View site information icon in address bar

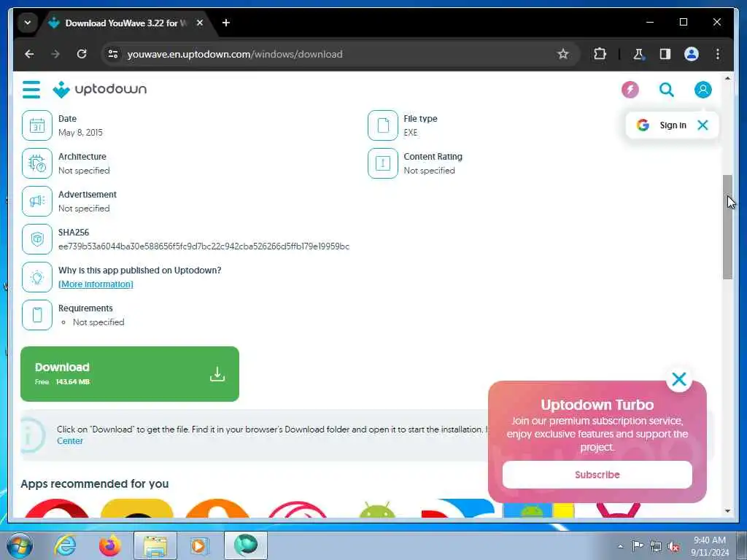tap(113, 54)
